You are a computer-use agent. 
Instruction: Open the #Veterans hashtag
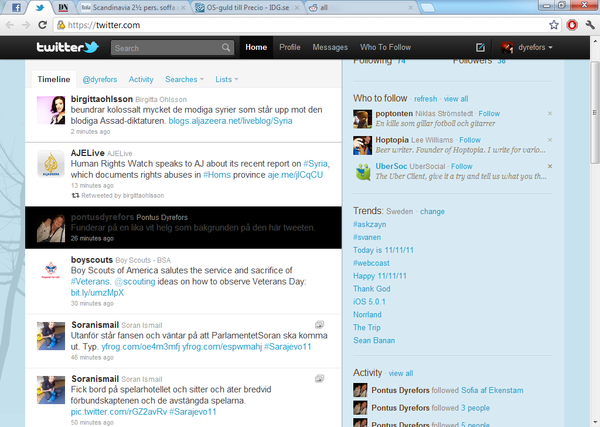(x=91, y=282)
